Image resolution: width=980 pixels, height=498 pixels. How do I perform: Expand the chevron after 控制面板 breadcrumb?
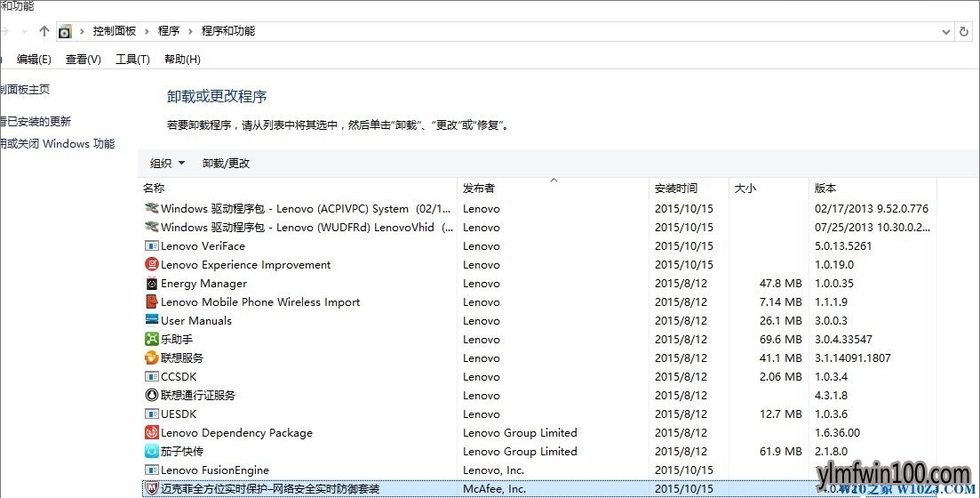pyautogui.click(x=147, y=31)
